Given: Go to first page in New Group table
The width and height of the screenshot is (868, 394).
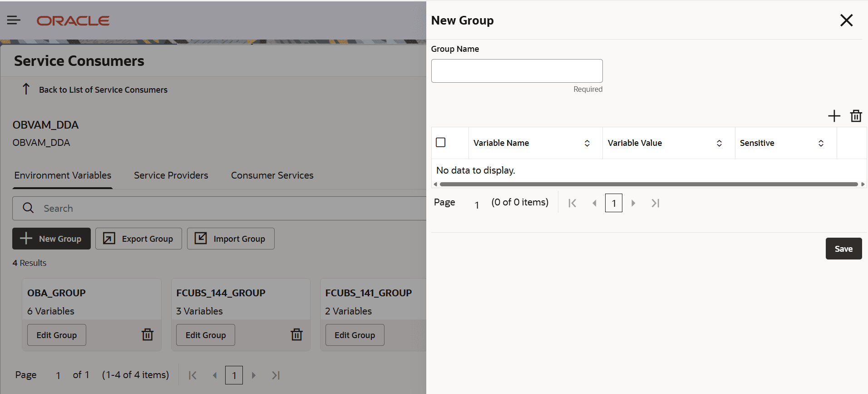Looking at the screenshot, I should click(x=572, y=203).
